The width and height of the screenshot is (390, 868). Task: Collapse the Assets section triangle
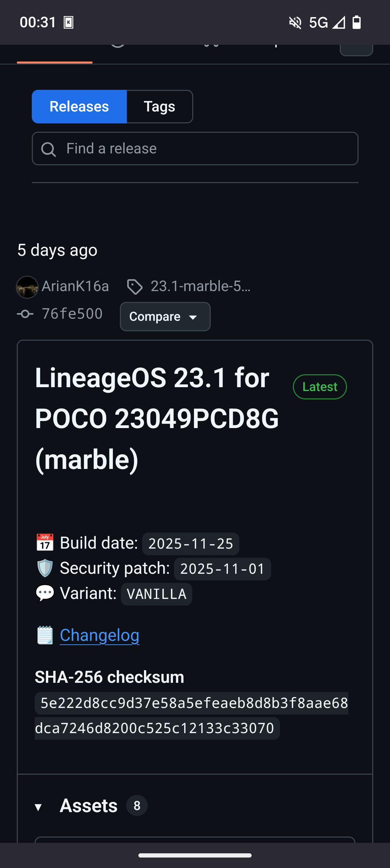click(38, 807)
